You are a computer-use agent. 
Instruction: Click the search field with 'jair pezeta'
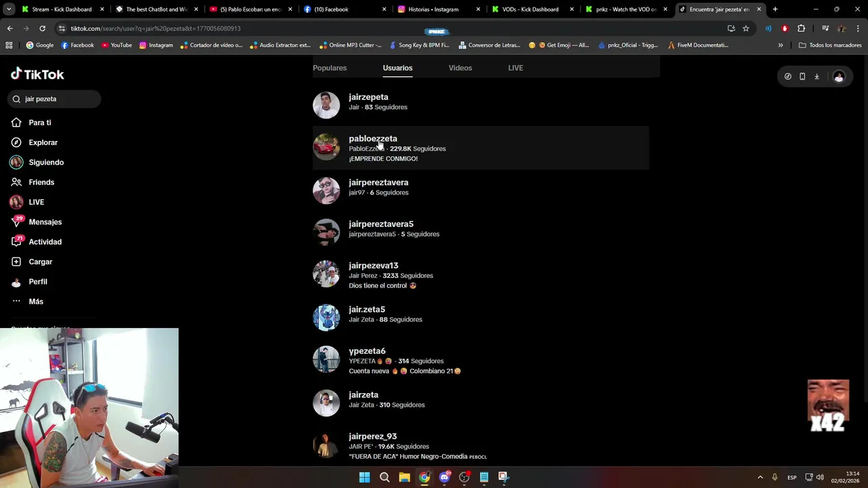click(x=54, y=99)
